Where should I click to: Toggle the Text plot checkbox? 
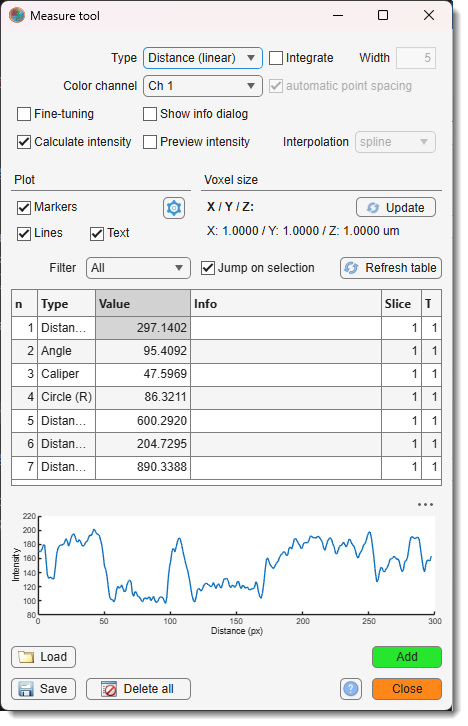coord(97,233)
